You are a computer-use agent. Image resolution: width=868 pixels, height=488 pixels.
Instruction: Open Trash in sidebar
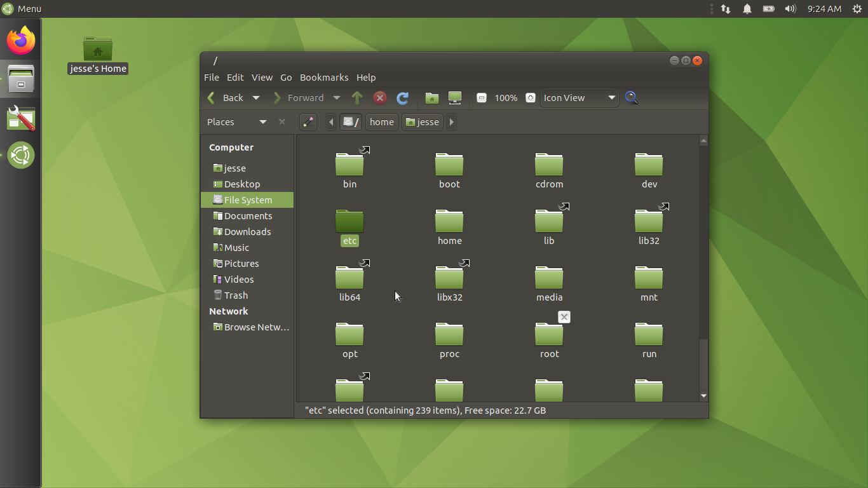(247, 295)
